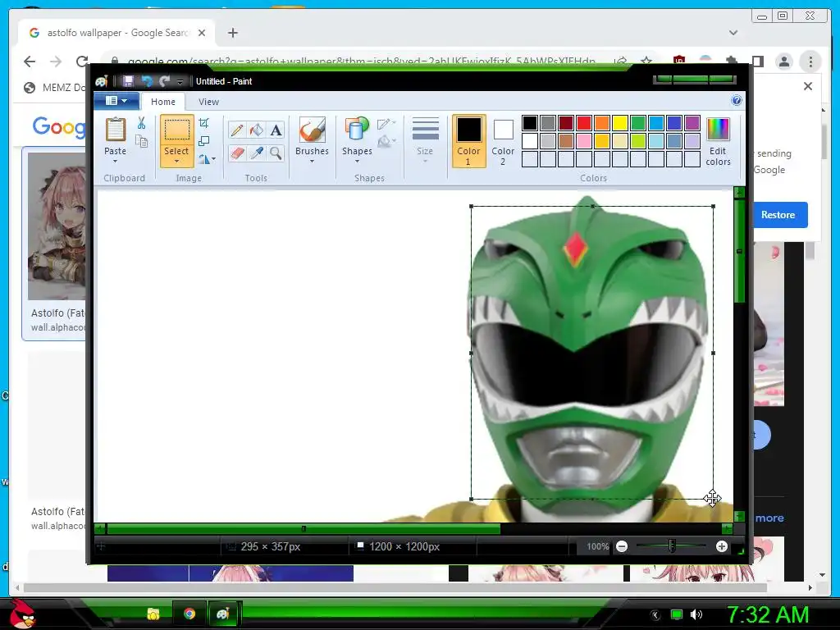Click the Angry Birds start button

tap(22, 614)
